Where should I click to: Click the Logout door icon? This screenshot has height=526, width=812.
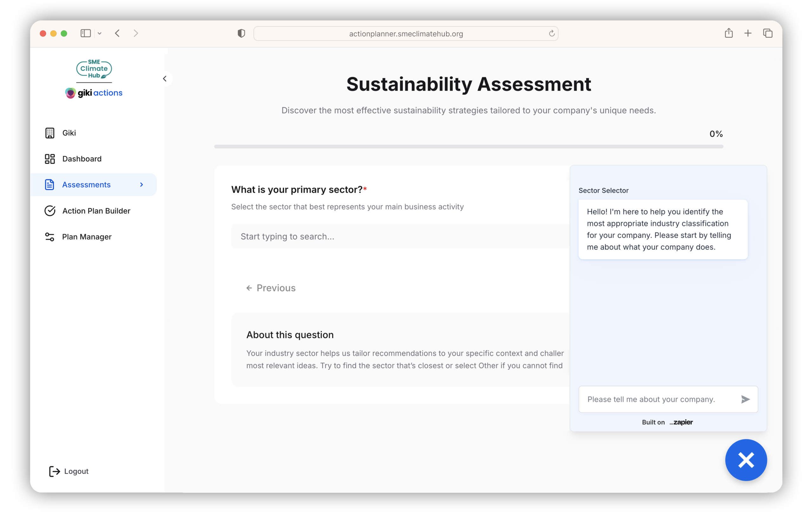54,471
